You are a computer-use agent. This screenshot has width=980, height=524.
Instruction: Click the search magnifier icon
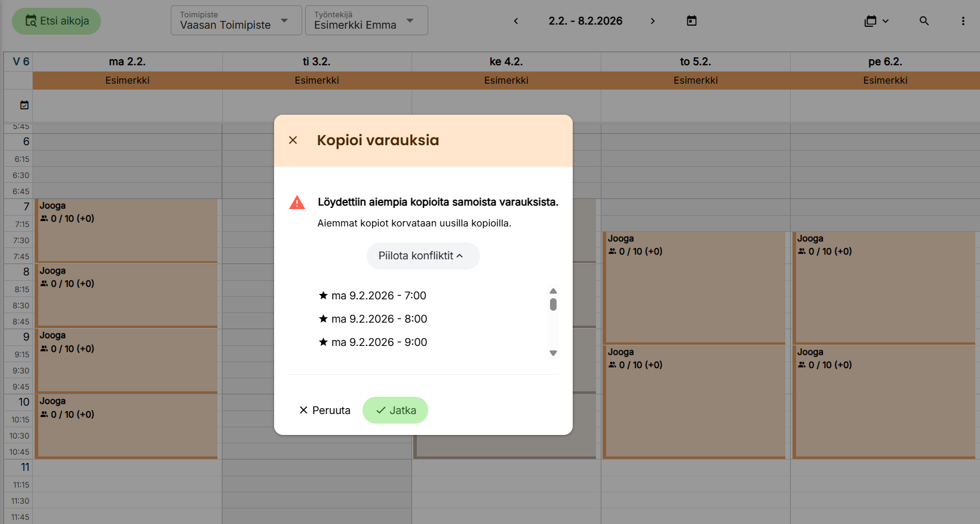[x=924, y=21]
